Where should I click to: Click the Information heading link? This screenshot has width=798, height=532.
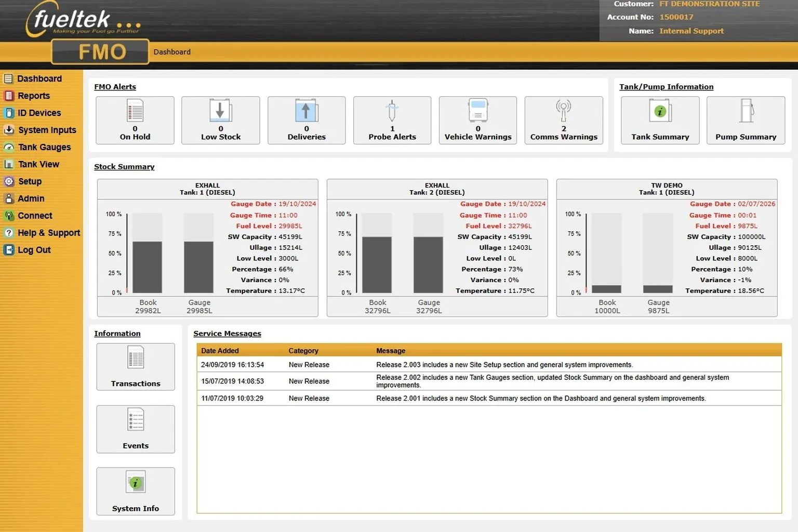click(x=117, y=334)
